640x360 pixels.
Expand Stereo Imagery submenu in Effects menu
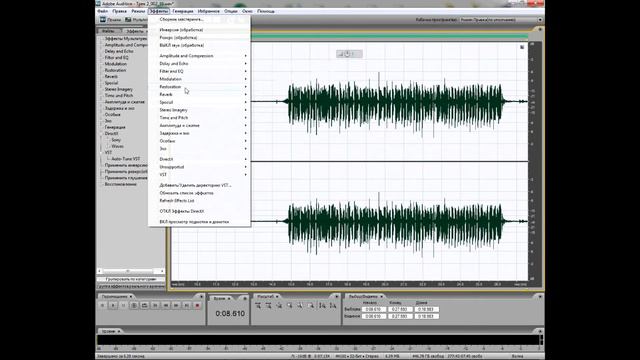(199, 110)
